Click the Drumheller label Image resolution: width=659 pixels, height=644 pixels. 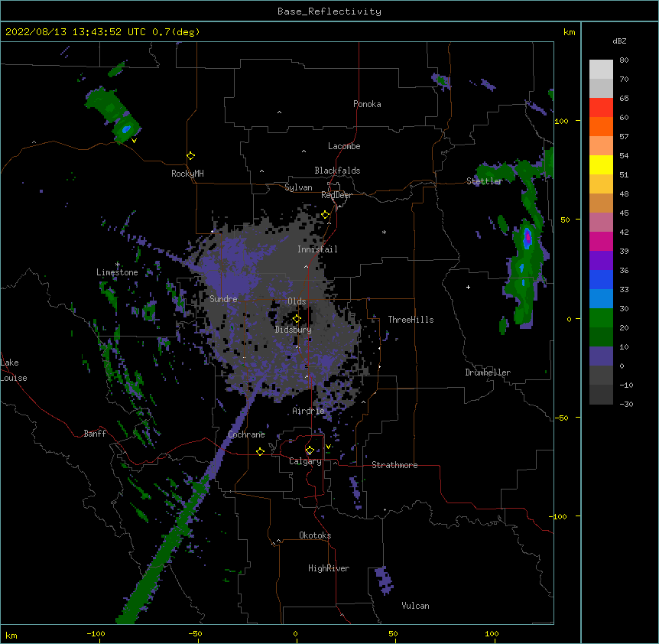tap(488, 372)
